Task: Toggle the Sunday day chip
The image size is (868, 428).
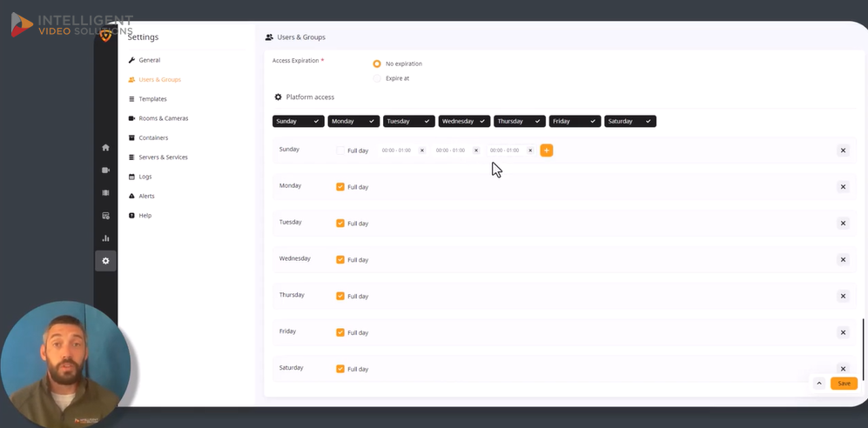Action: click(299, 121)
